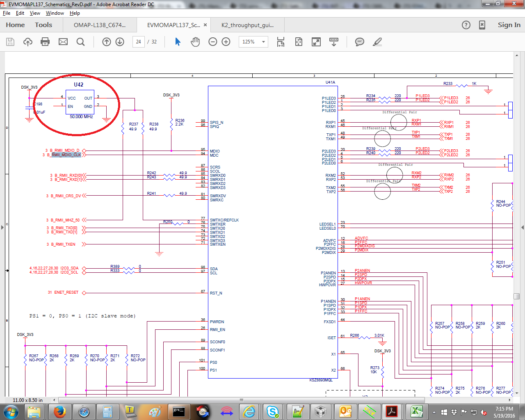This screenshot has height=420, width=525.
Task: Open the Window menu
Action: (x=55, y=13)
